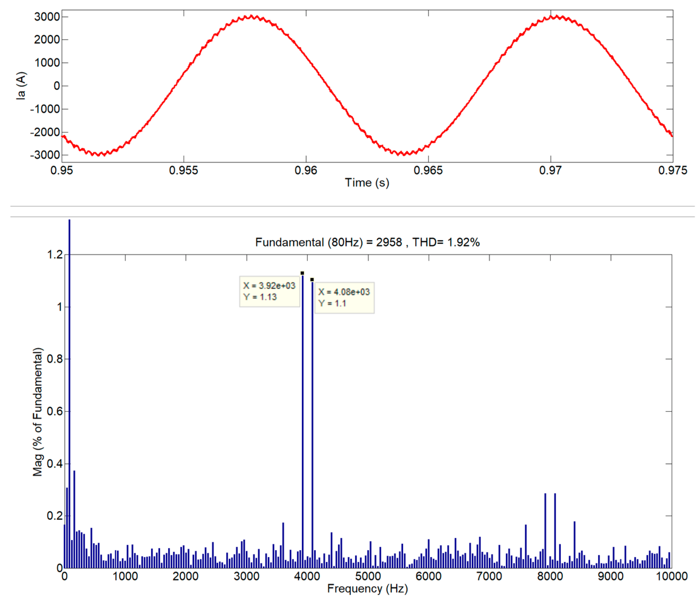Screen dimensions: 700x602
Task: Select the data cursor marker at the 3920 Hz peak
Action: (x=302, y=273)
